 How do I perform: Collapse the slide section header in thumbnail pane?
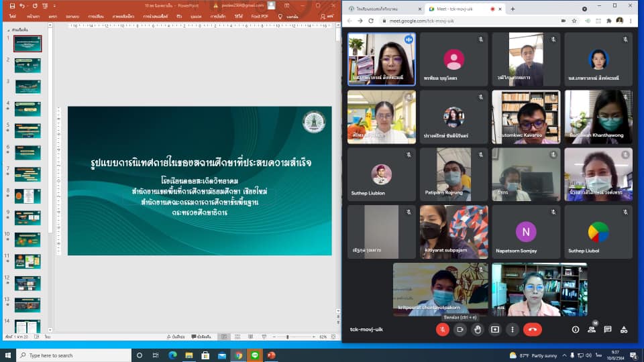(5, 30)
